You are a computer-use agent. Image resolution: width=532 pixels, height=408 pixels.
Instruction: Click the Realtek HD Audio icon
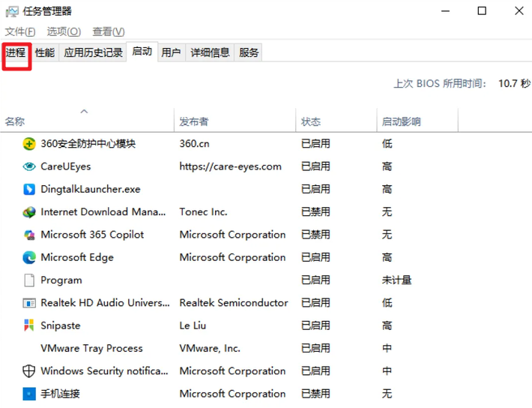pos(29,303)
